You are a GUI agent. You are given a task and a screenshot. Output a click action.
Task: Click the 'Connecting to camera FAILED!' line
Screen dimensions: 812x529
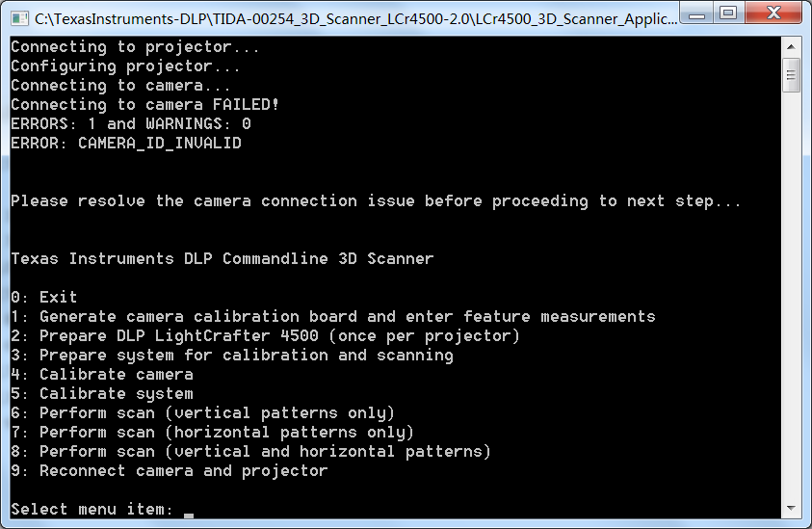pos(145,104)
